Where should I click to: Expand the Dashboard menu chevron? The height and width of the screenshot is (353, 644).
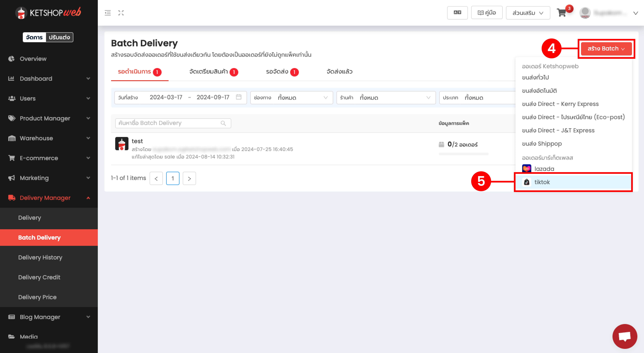pyautogui.click(x=88, y=78)
